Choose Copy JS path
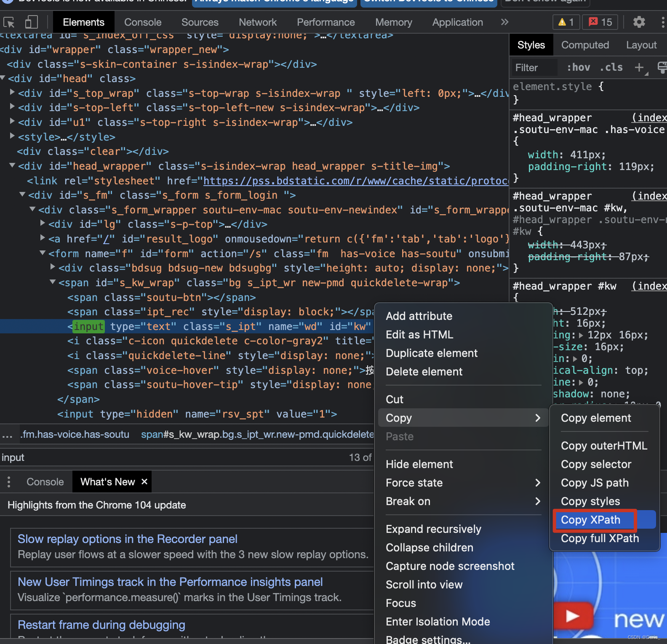 click(x=605, y=483)
